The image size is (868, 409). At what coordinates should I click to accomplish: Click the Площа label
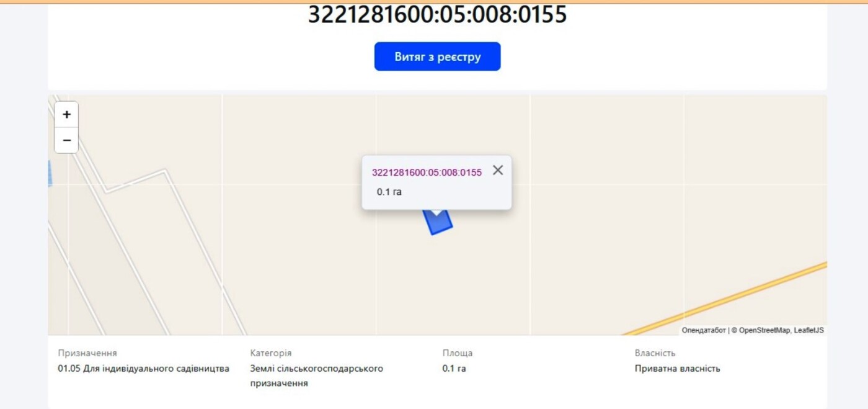pyautogui.click(x=458, y=353)
